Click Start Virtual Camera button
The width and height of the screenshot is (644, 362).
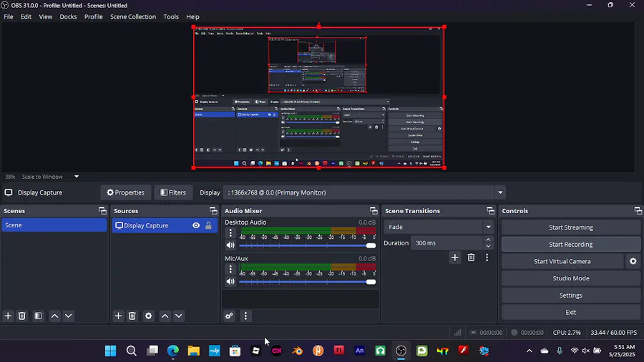point(562,261)
